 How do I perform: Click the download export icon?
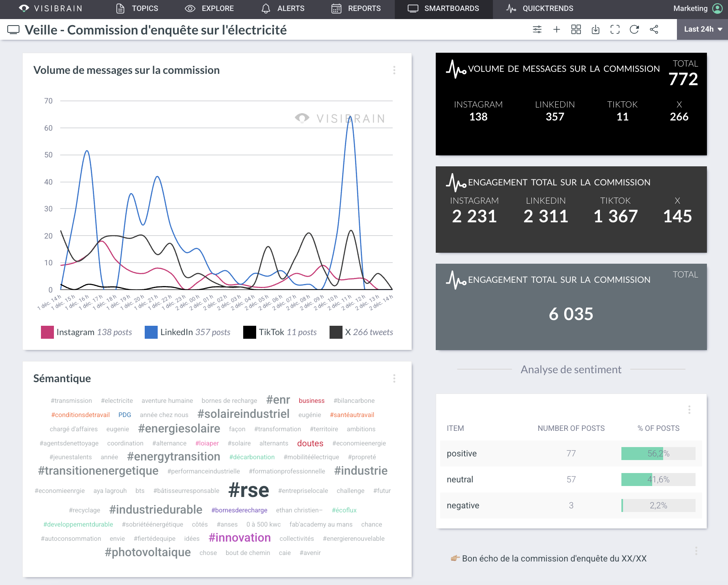click(595, 30)
